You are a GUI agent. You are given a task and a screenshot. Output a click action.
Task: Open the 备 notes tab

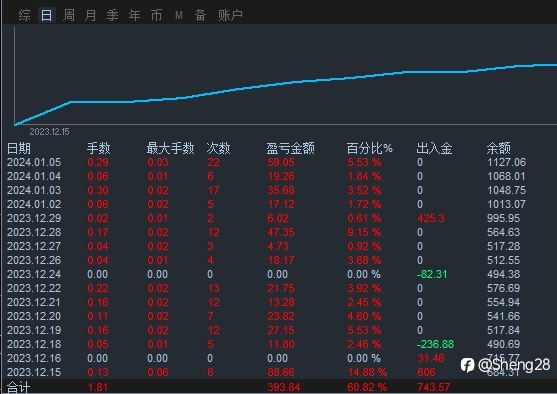pyautogui.click(x=200, y=15)
